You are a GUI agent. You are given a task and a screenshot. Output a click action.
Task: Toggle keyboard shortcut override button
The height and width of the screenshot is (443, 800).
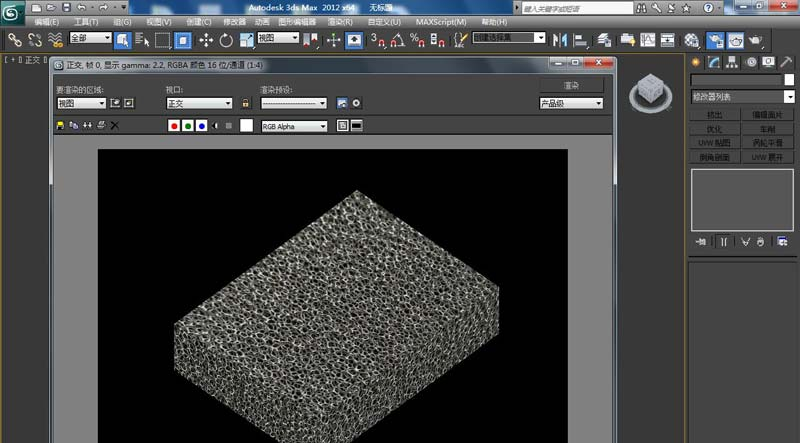pyautogui.click(x=354, y=40)
